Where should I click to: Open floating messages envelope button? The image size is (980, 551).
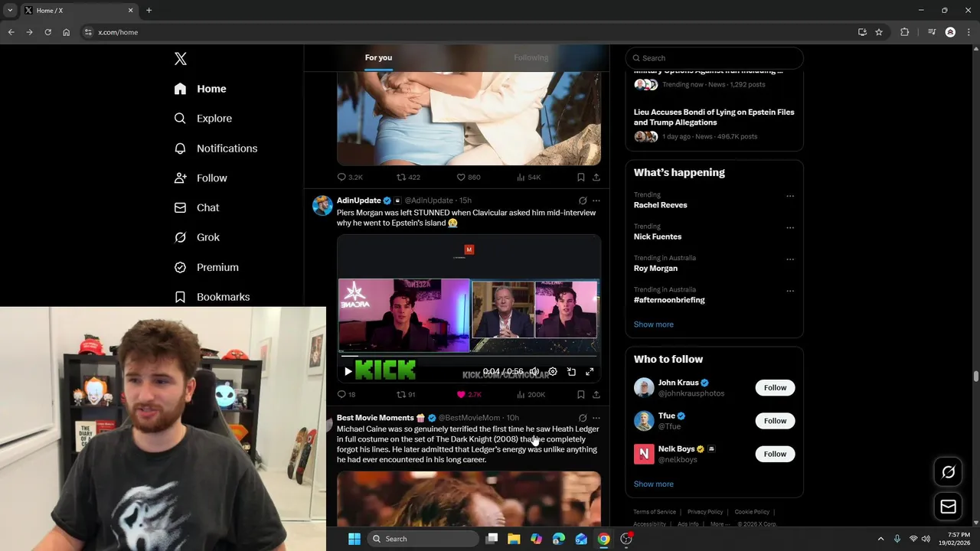click(x=948, y=507)
